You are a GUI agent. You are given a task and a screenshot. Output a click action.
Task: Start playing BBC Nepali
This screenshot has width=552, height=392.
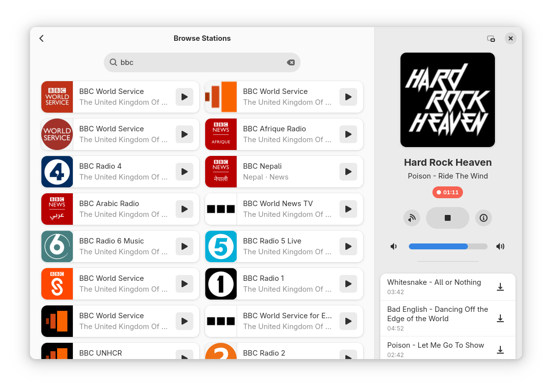[348, 172]
